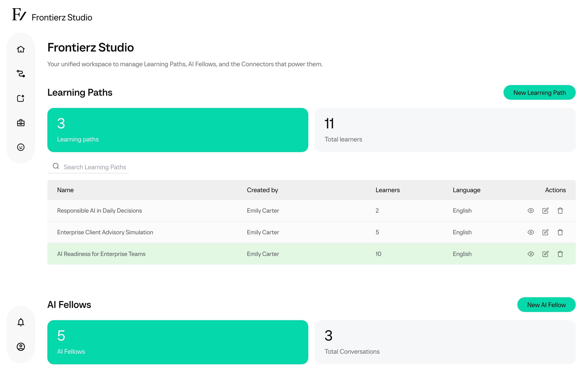
Task: Select the 3 Learning paths card
Action: coord(178,130)
